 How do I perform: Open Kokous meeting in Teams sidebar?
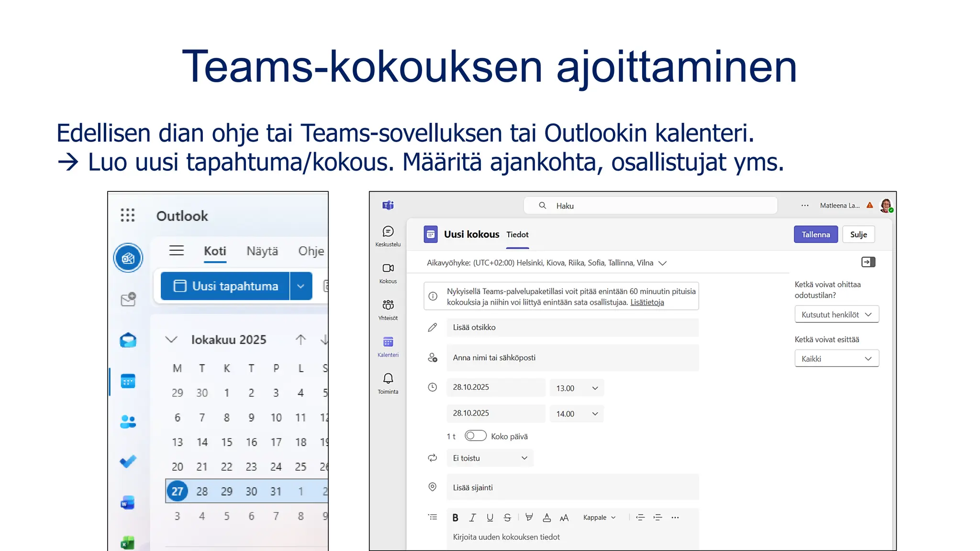coord(388,274)
